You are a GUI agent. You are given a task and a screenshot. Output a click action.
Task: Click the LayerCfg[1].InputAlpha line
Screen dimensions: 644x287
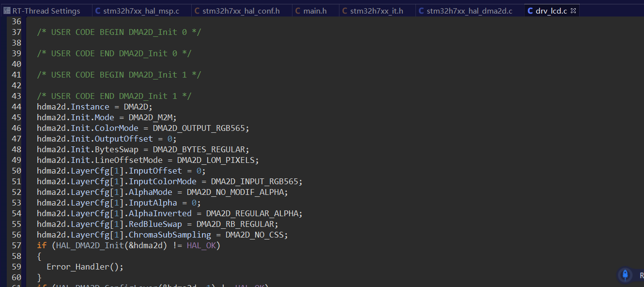tap(119, 203)
